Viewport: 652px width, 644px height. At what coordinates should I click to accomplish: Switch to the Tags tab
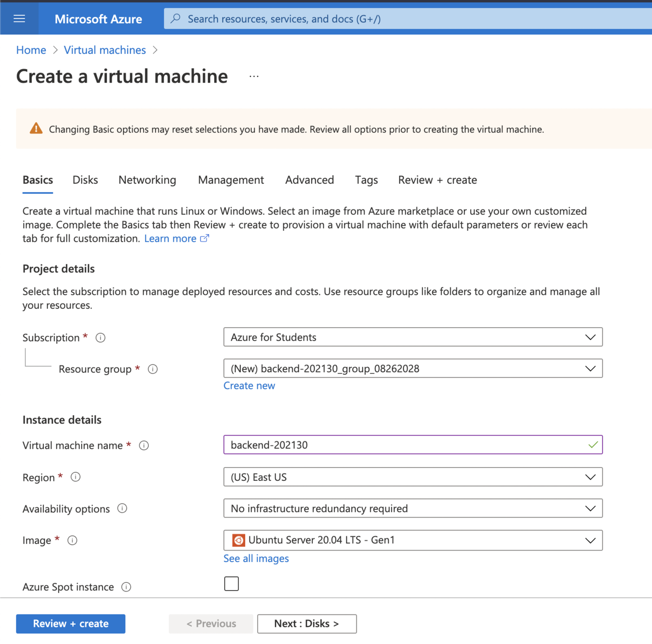point(366,180)
